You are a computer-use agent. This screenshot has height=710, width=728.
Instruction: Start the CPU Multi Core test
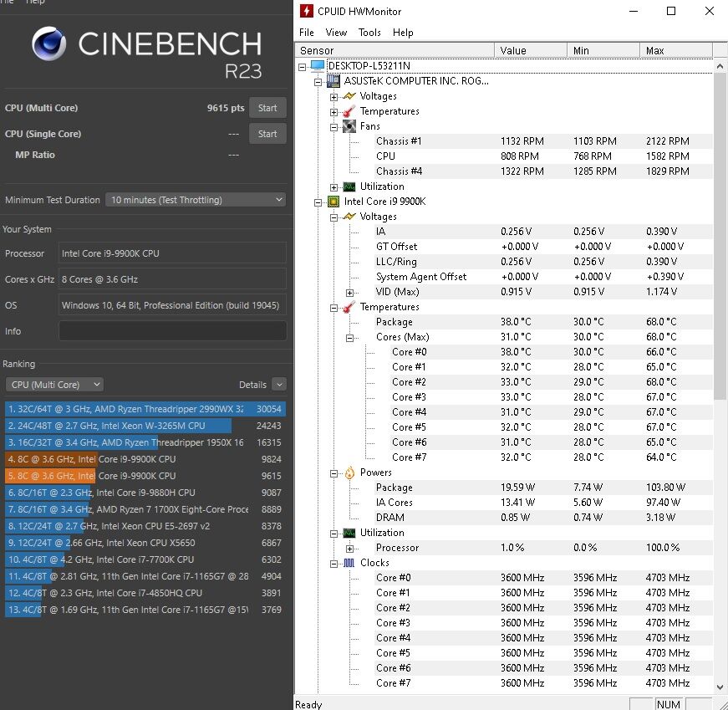tap(267, 108)
